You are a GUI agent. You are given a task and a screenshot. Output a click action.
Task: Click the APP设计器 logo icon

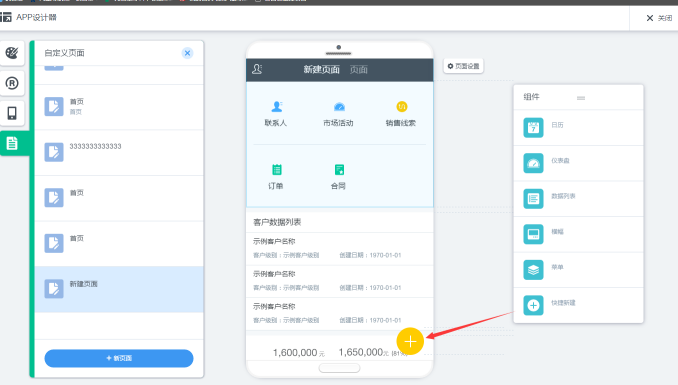[x=6, y=17]
